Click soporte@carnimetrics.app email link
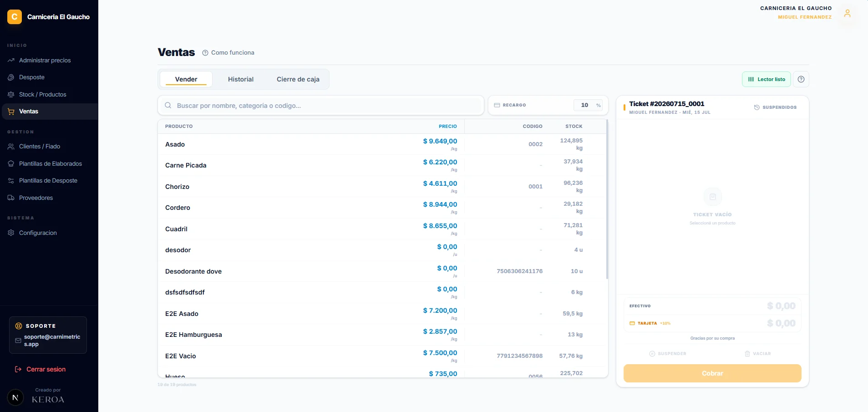 [52, 341]
